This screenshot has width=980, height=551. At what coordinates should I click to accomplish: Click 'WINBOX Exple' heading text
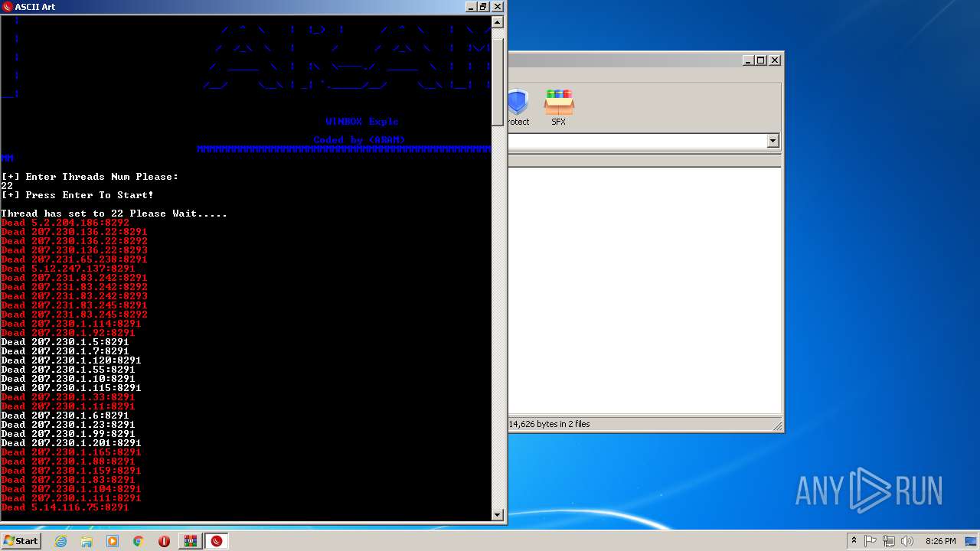362,122
